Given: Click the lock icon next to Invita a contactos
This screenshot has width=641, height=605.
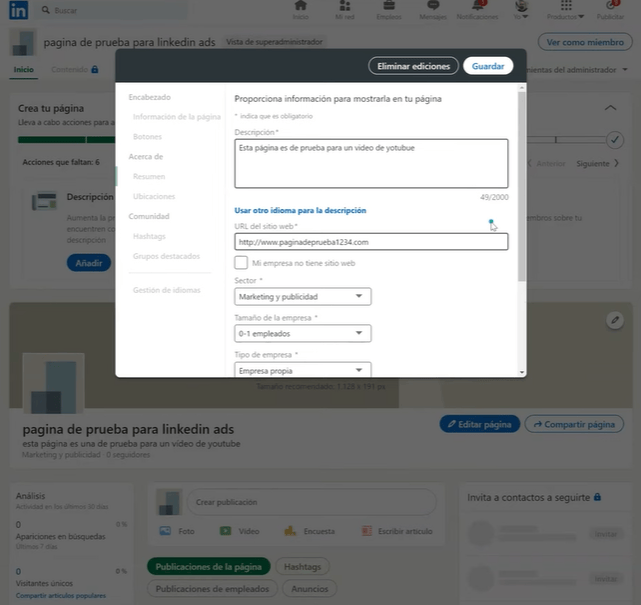Looking at the screenshot, I should 597,497.
